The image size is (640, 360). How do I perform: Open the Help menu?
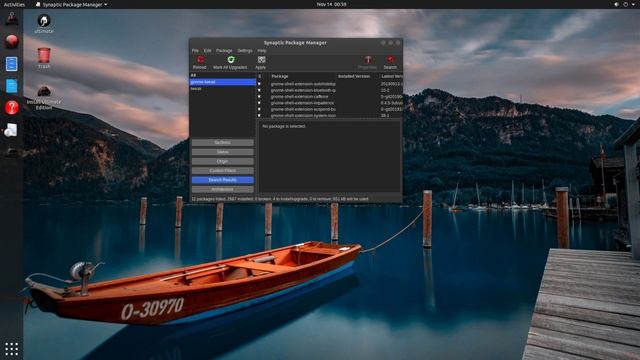(262, 51)
